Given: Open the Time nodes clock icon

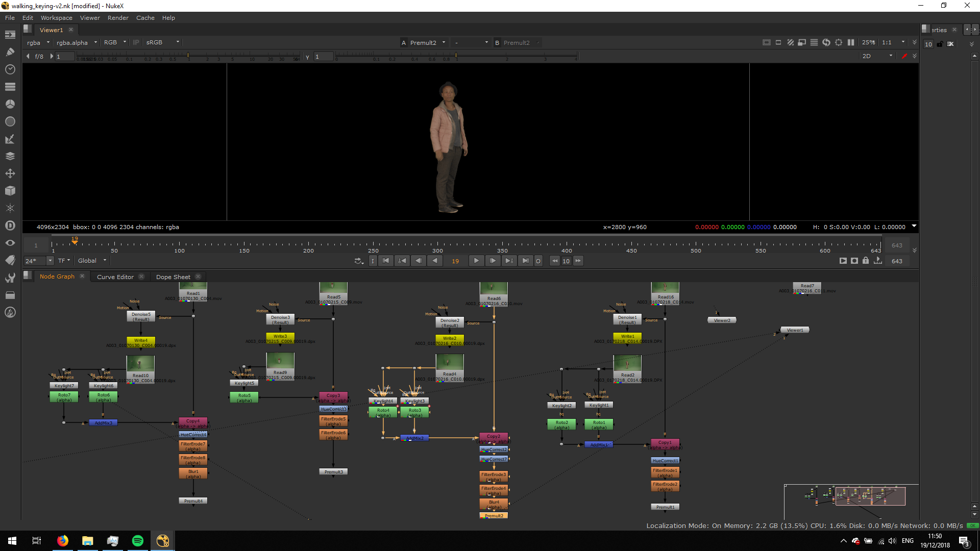Looking at the screenshot, I should tap(10, 69).
